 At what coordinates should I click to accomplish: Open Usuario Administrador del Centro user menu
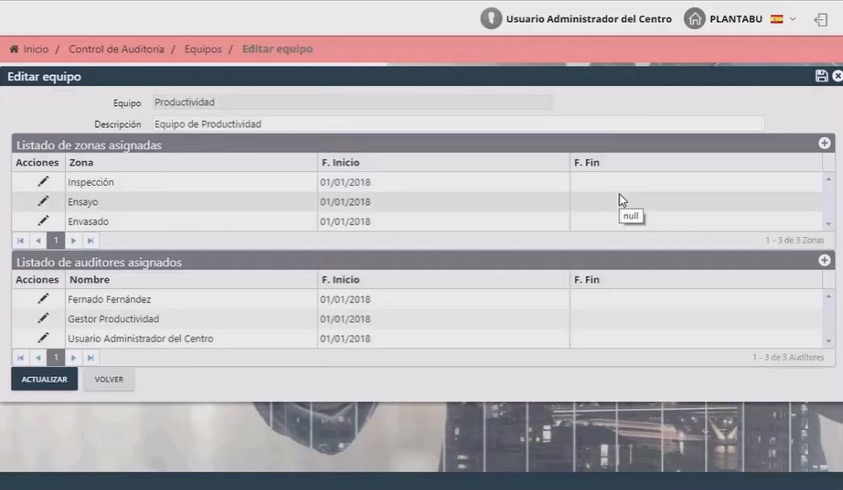576,19
